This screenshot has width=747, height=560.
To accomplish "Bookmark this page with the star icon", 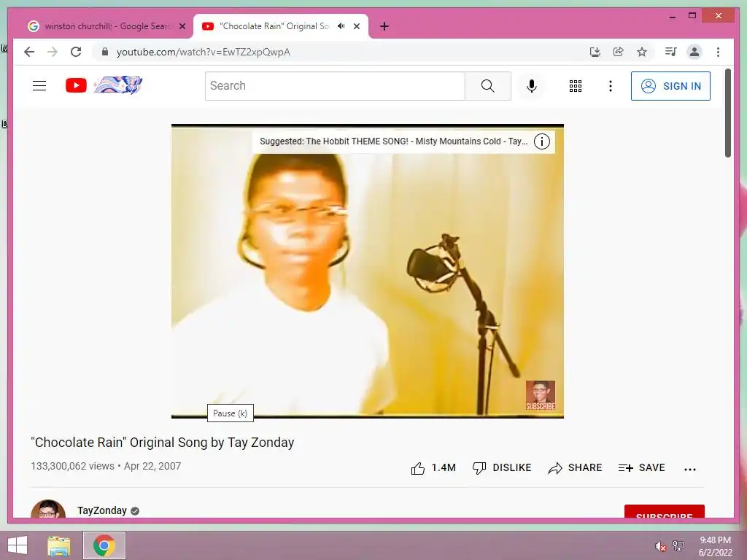I will pos(642,52).
